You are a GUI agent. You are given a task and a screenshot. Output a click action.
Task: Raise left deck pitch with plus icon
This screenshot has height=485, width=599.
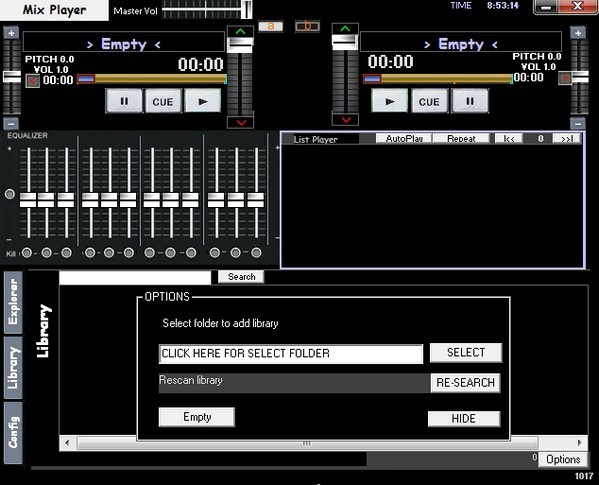point(11,33)
